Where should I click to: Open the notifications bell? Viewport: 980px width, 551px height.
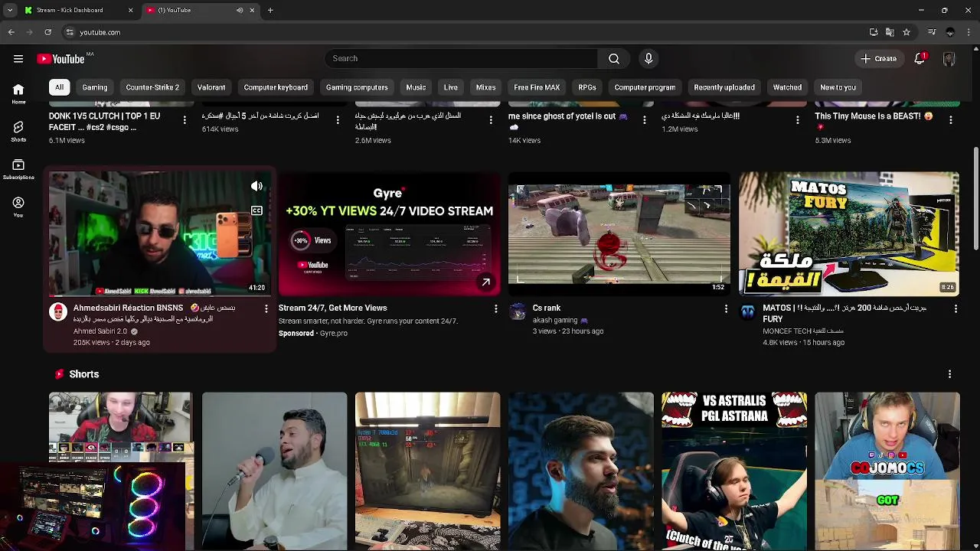[x=920, y=58]
